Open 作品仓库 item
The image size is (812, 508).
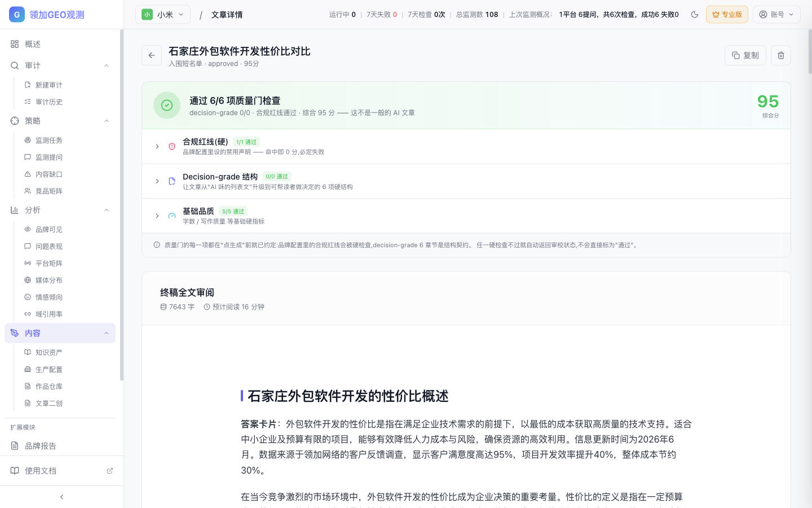pyautogui.click(x=48, y=386)
